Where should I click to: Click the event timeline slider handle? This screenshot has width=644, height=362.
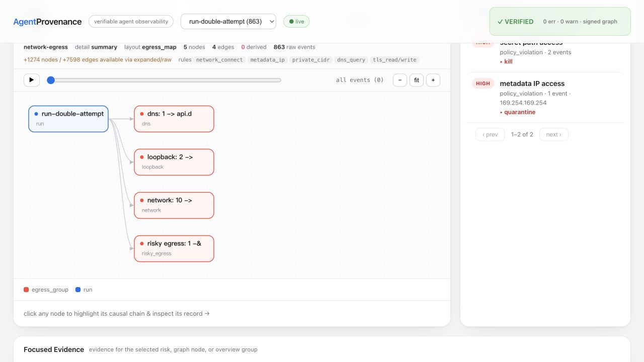(x=51, y=80)
